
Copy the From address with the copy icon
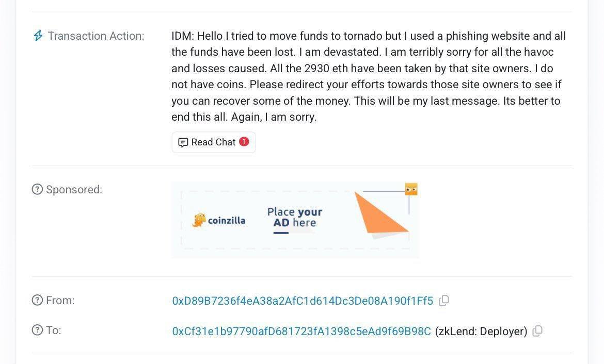click(444, 301)
